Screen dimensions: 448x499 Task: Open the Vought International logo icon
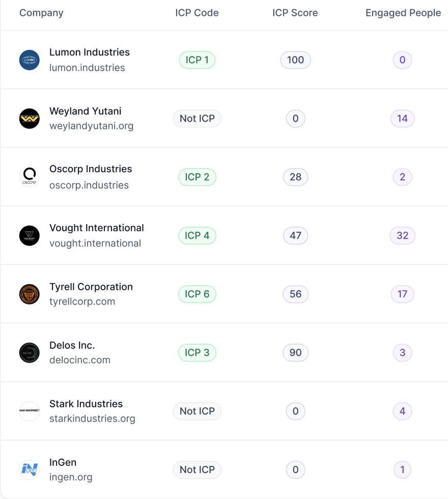[x=30, y=235]
